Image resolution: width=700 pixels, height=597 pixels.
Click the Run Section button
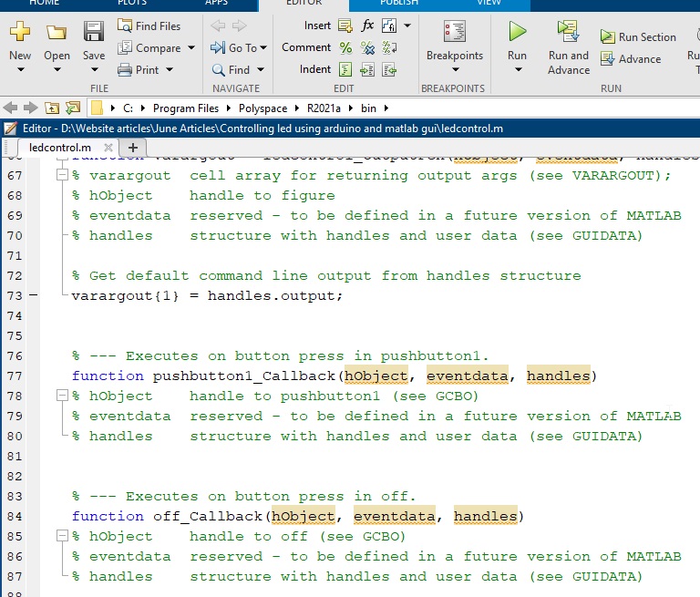click(638, 37)
